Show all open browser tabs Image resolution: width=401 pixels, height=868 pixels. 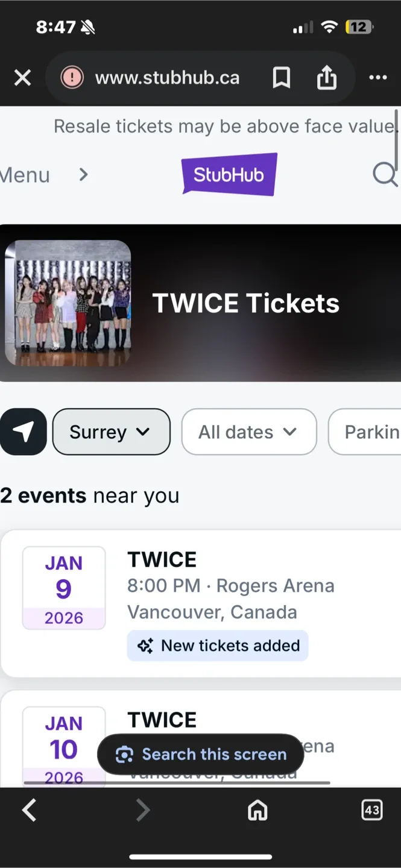pyautogui.click(x=371, y=810)
